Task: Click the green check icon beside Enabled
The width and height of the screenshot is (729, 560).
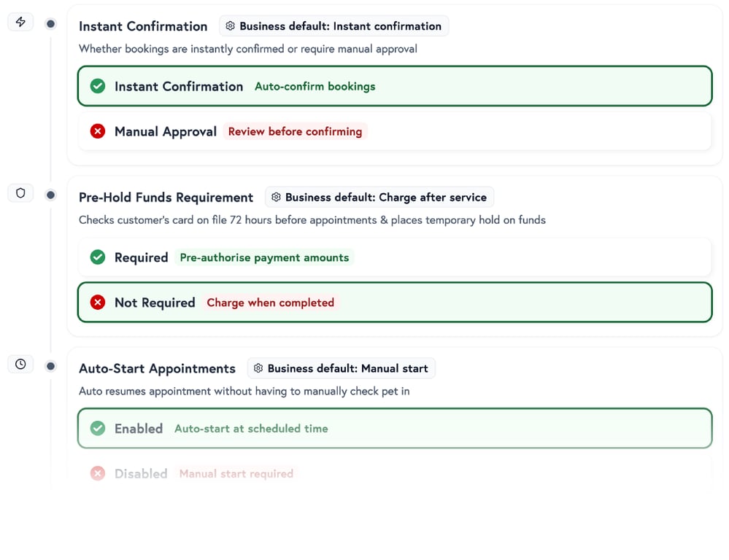Action: coord(98,429)
